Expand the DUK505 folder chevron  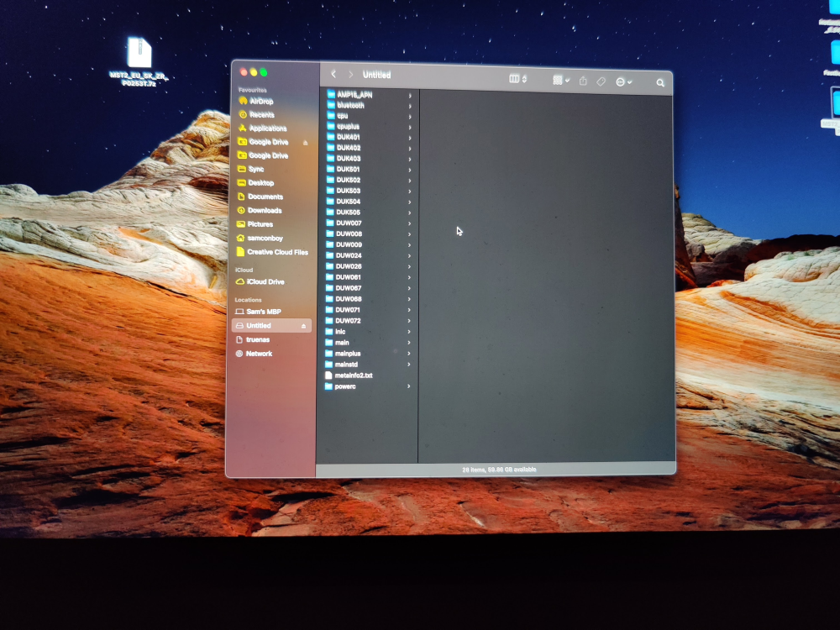pyautogui.click(x=410, y=213)
